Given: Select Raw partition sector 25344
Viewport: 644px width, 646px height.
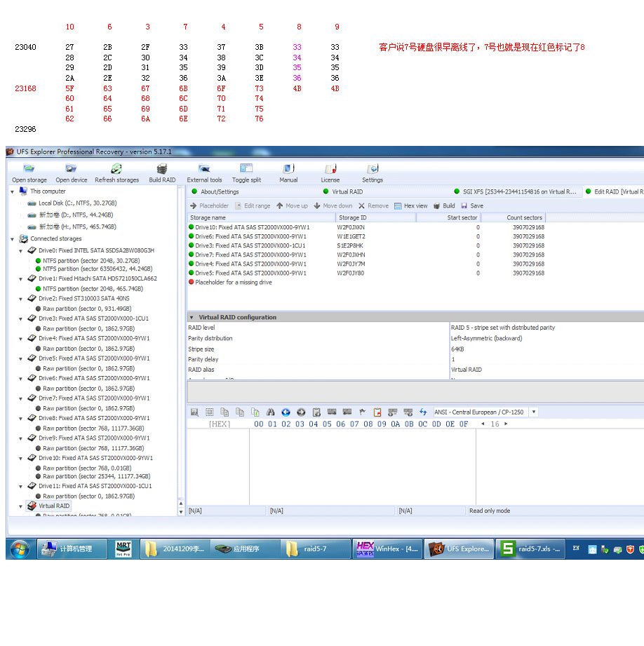Looking at the screenshot, I should (93, 476).
